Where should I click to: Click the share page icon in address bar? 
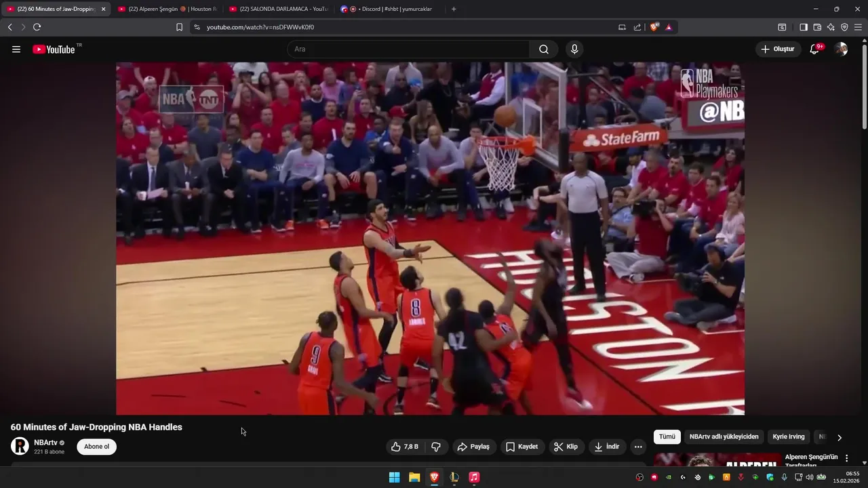click(x=637, y=27)
